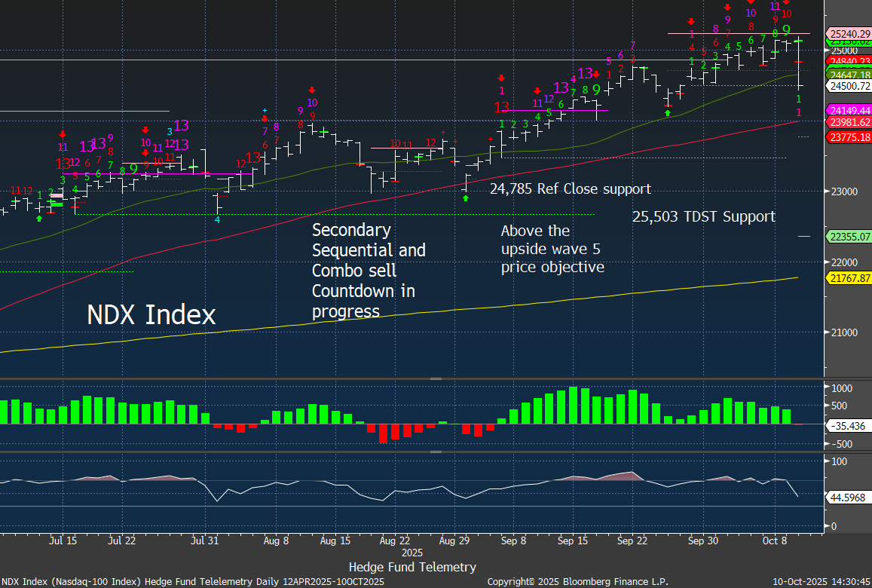Select the green up arrow under the late-September low
The width and height of the screenshot is (872, 588).
pos(667,112)
